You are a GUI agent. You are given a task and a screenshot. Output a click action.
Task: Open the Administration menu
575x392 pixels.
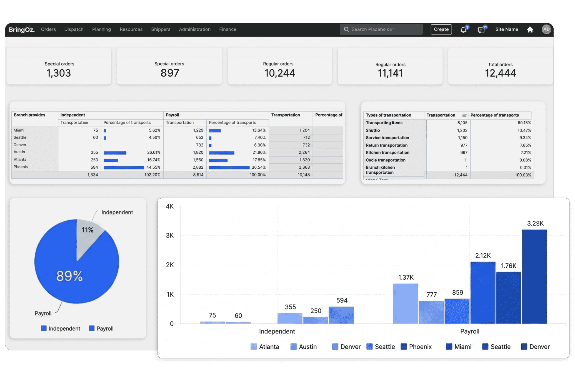[x=195, y=29]
